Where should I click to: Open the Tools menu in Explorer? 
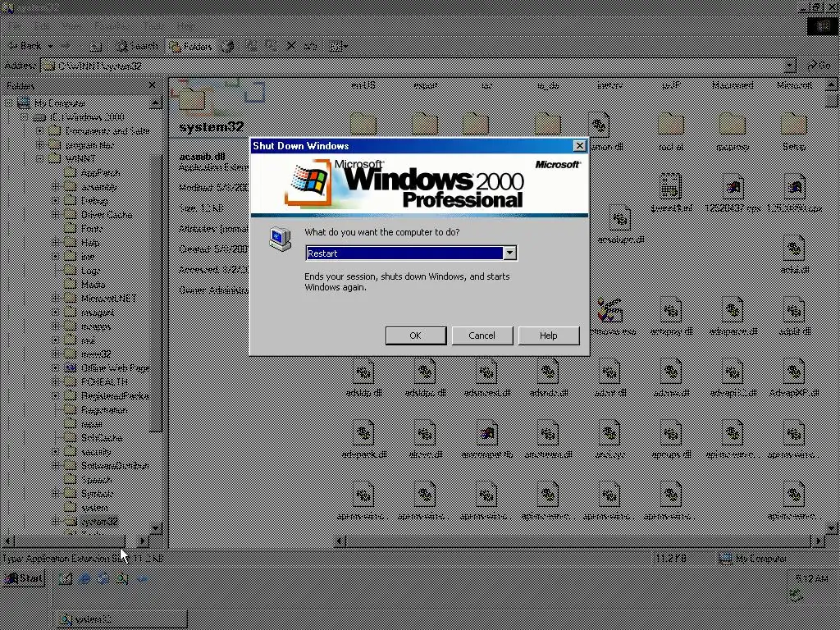[153, 25]
